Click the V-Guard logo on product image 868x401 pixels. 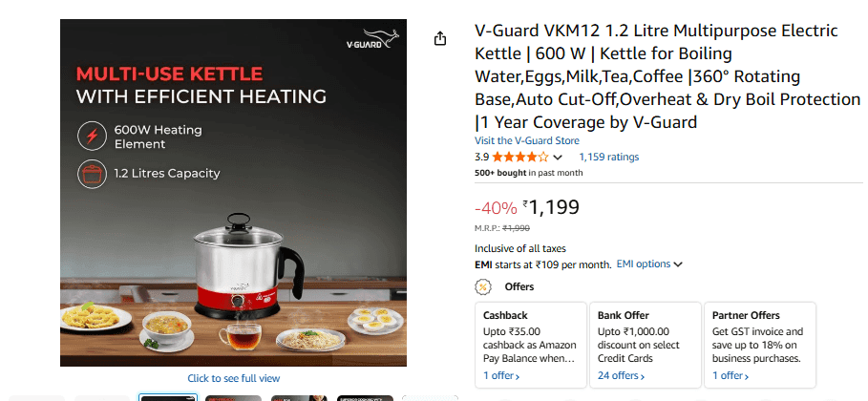(370, 43)
